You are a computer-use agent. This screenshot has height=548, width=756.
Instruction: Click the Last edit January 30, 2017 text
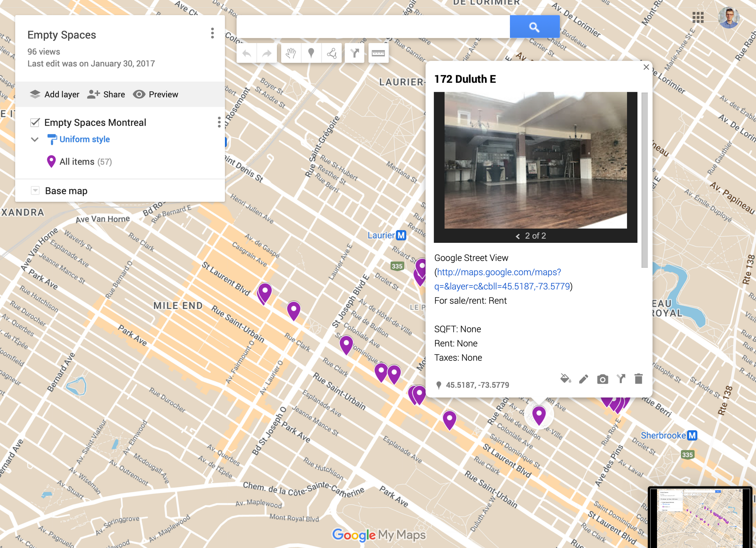[x=91, y=63]
